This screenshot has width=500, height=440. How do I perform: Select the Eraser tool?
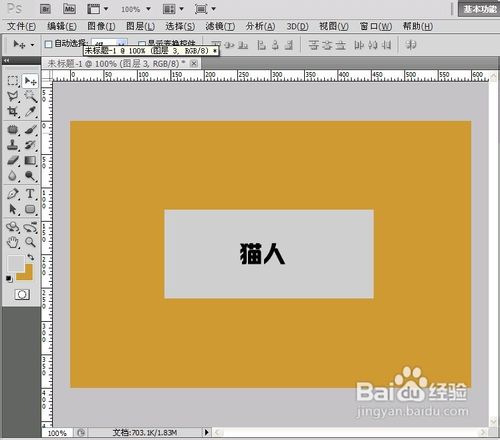pyautogui.click(x=13, y=160)
